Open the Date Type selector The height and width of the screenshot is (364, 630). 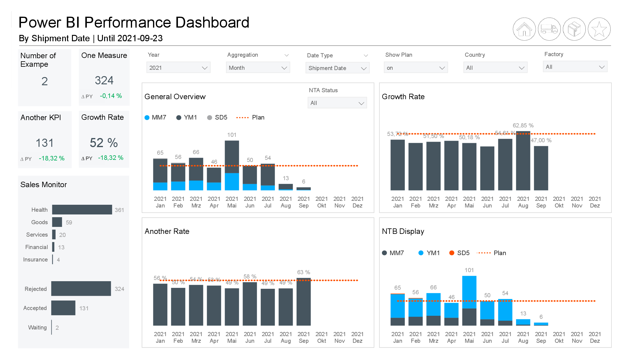[337, 68]
